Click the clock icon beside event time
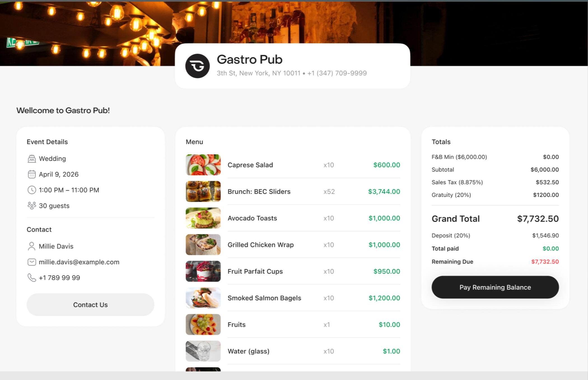Screen dimensions: 588x380 (x=32, y=190)
